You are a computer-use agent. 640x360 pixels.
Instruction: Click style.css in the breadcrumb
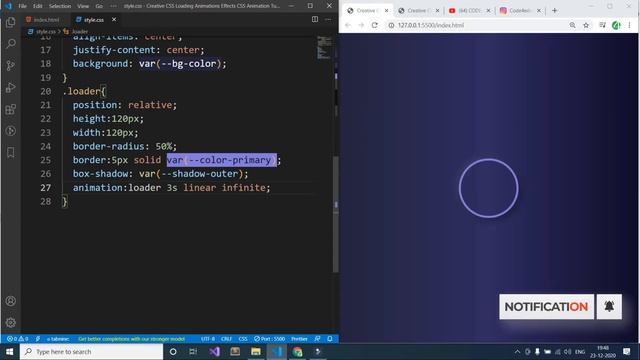[x=45, y=31]
